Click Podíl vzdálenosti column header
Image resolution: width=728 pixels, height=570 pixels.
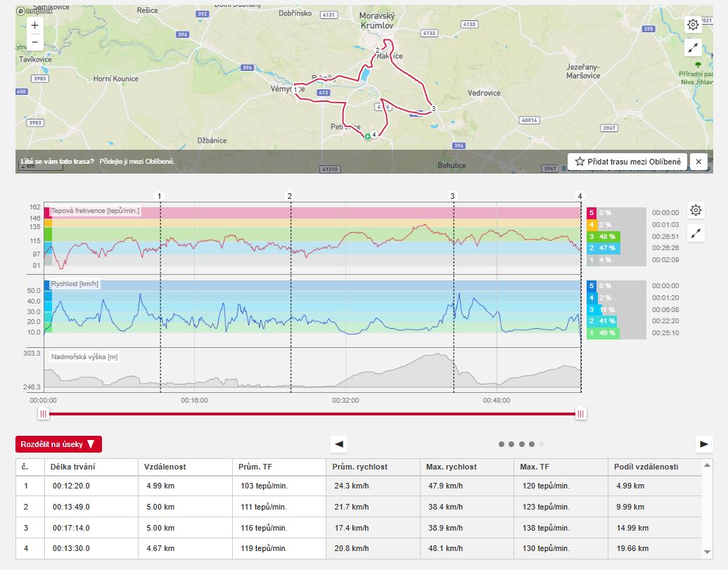655,467
